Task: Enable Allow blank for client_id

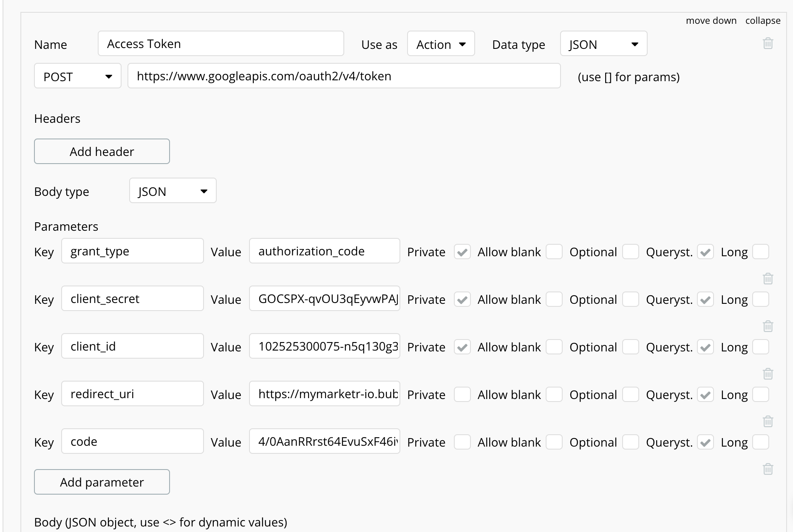Action: pos(554,347)
